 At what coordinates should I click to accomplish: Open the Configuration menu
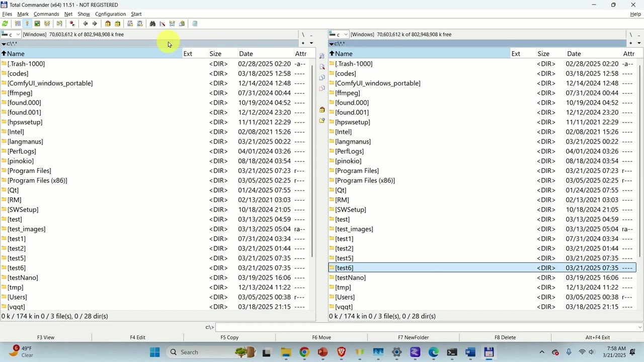click(110, 14)
